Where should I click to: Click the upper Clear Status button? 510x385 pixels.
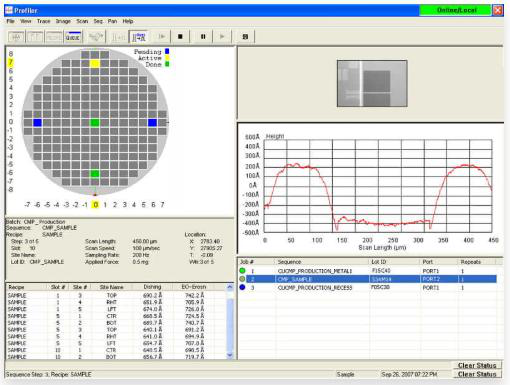point(477,365)
